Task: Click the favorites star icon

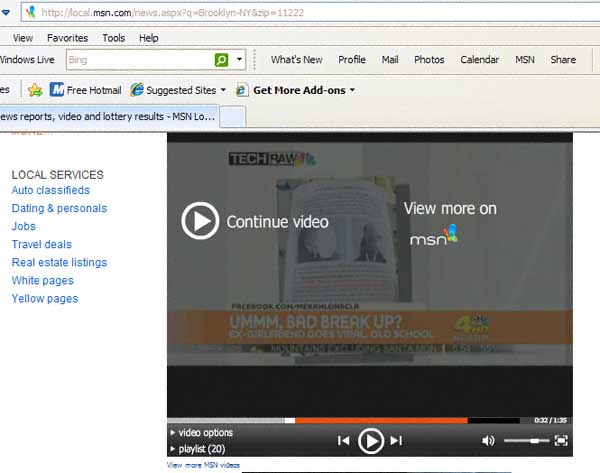Action: pyautogui.click(x=35, y=90)
